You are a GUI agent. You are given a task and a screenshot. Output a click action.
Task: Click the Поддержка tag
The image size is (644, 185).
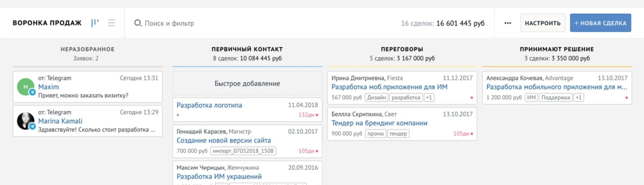(555, 97)
